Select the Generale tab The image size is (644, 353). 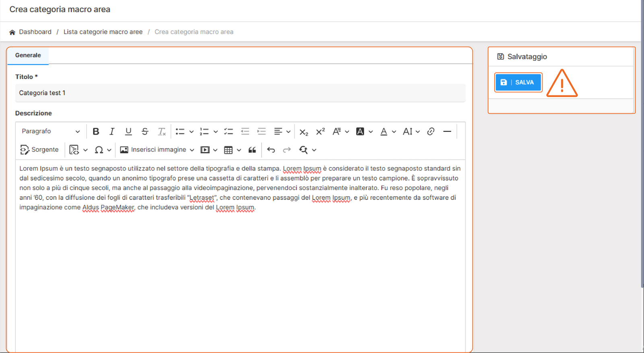28,55
